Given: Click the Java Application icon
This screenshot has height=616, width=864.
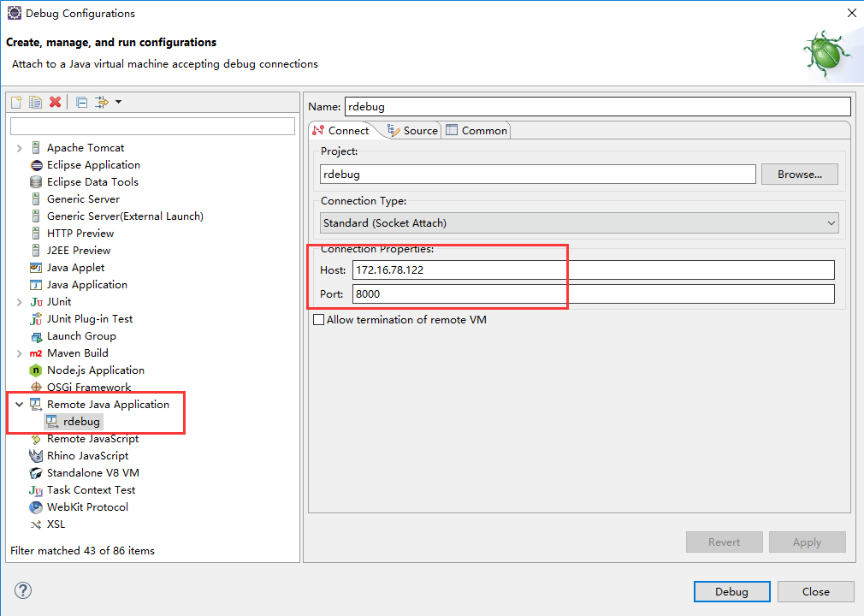Looking at the screenshot, I should pos(36,284).
